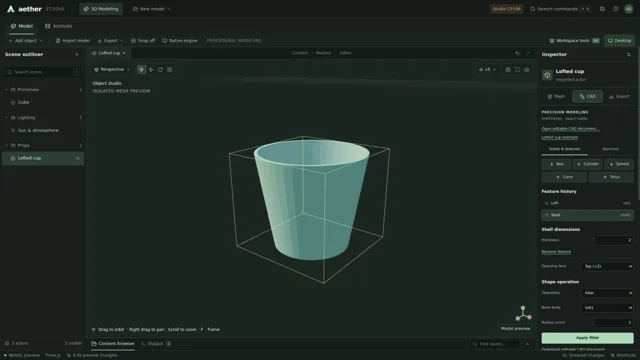Click the Apply fillet button
The height and width of the screenshot is (360, 640).
point(587,338)
